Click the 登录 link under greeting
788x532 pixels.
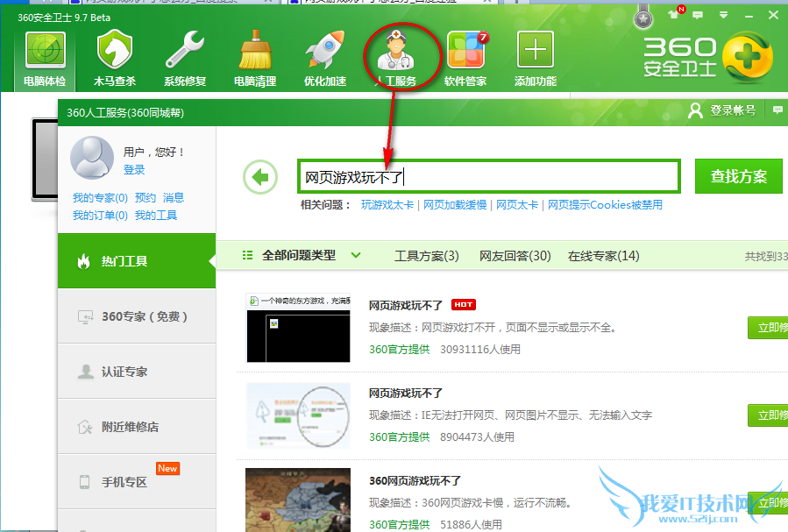(134, 170)
